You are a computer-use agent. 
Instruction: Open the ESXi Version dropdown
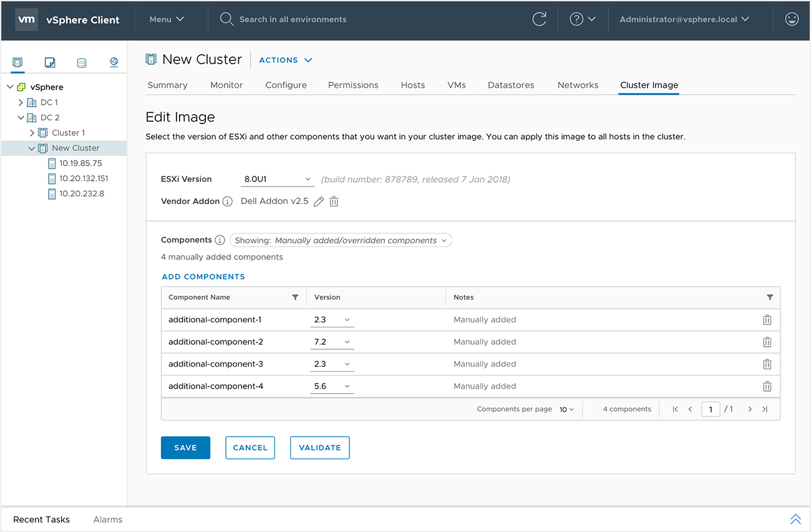point(278,179)
